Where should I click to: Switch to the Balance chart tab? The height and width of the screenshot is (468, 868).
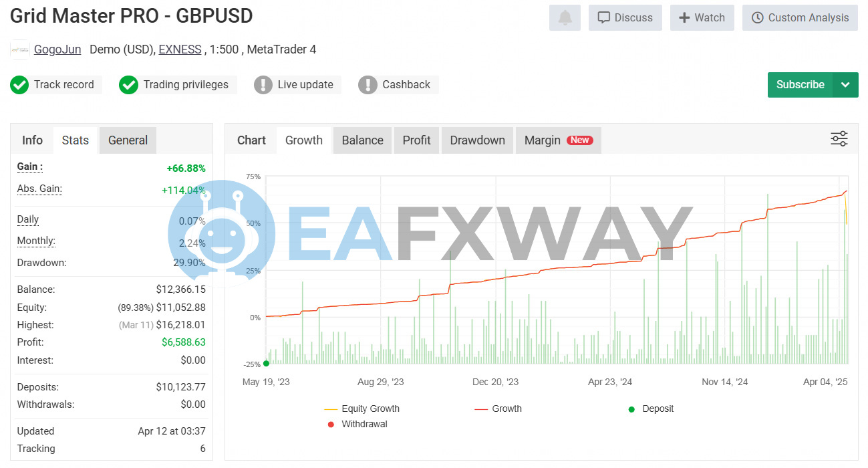363,140
